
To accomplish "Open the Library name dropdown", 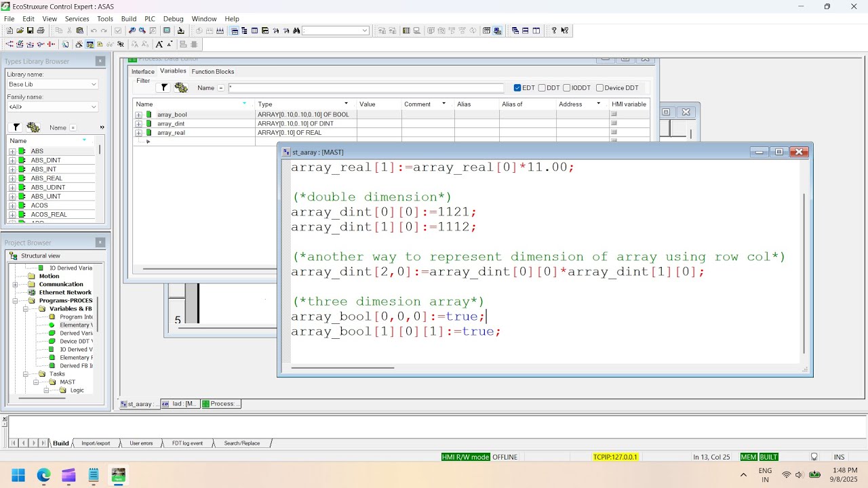I will click(x=94, y=84).
